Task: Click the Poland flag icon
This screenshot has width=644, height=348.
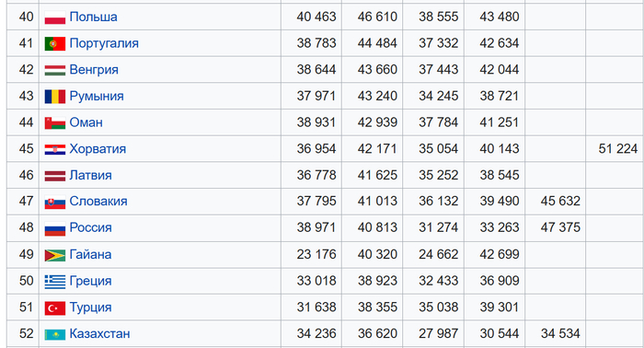Action: point(55,17)
